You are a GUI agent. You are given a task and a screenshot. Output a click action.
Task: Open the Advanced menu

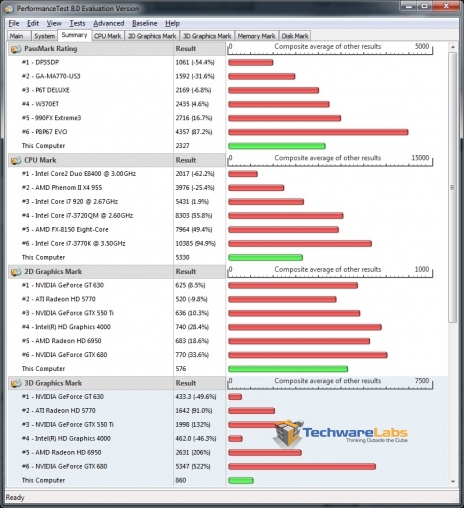pyautogui.click(x=109, y=23)
